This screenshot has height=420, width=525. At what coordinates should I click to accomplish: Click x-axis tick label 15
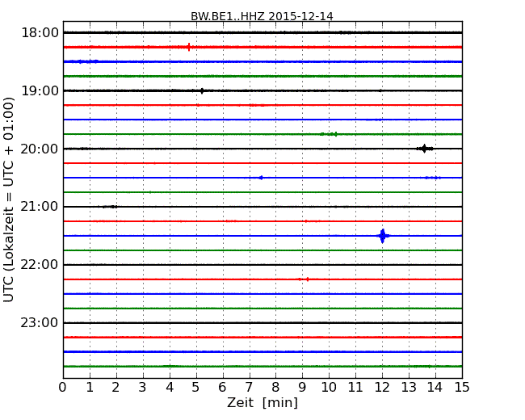[x=462, y=387]
